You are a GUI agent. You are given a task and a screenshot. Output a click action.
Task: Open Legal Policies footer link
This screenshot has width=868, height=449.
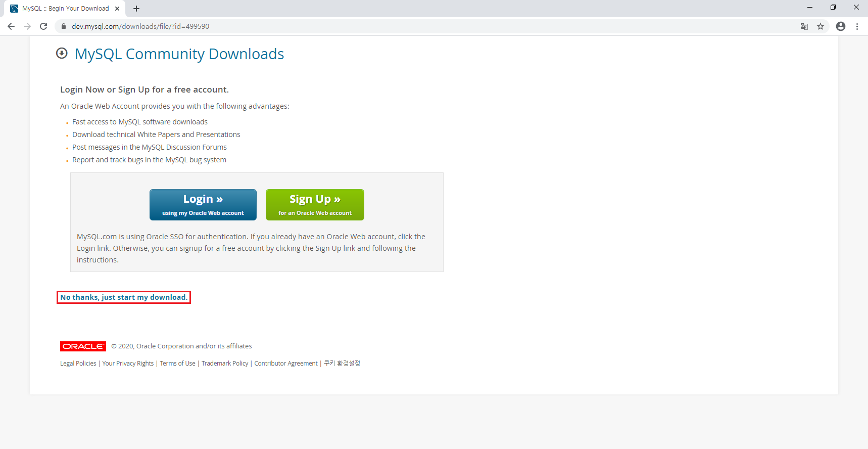point(78,364)
